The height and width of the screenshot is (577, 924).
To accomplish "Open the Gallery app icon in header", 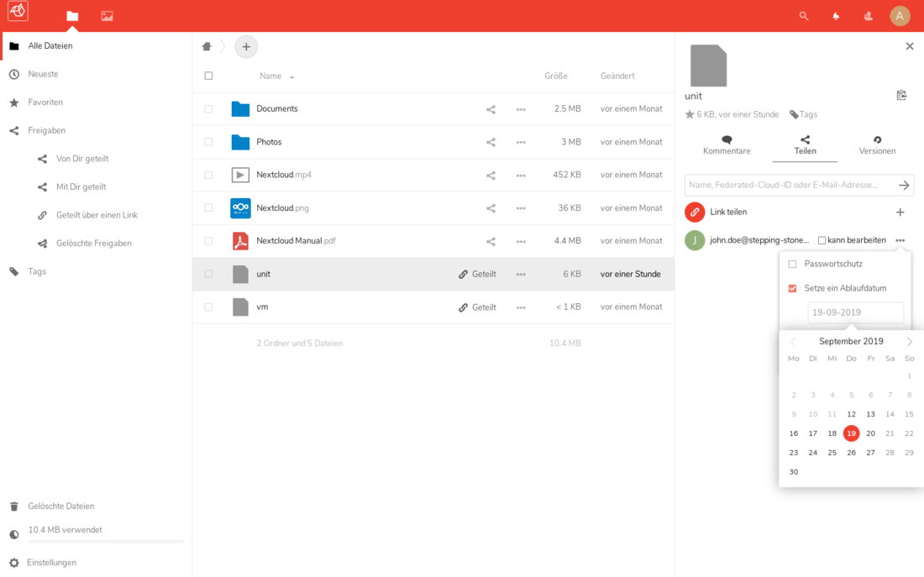I will point(107,16).
